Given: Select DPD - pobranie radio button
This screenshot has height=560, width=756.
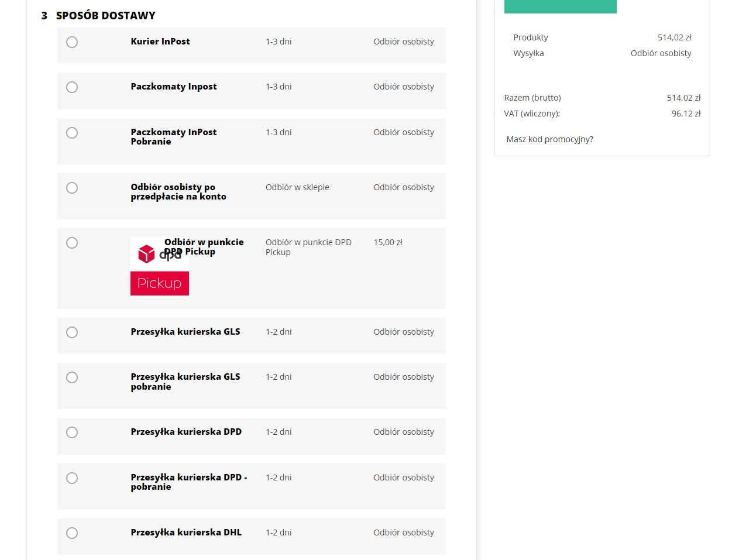Looking at the screenshot, I should coord(72,478).
